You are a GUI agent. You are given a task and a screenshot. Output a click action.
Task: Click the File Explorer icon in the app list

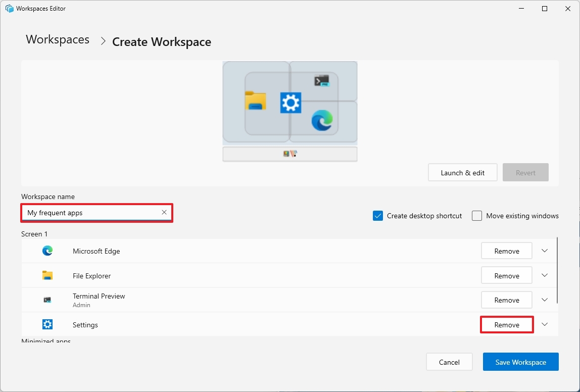point(47,275)
